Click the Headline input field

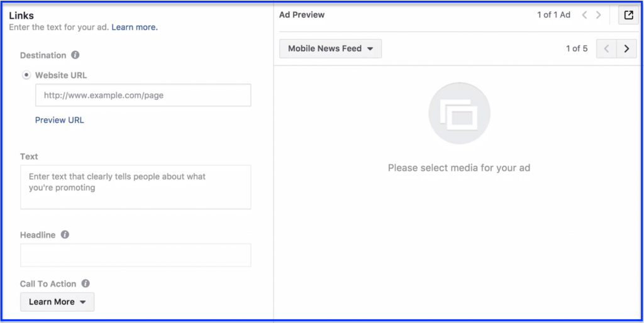point(136,255)
